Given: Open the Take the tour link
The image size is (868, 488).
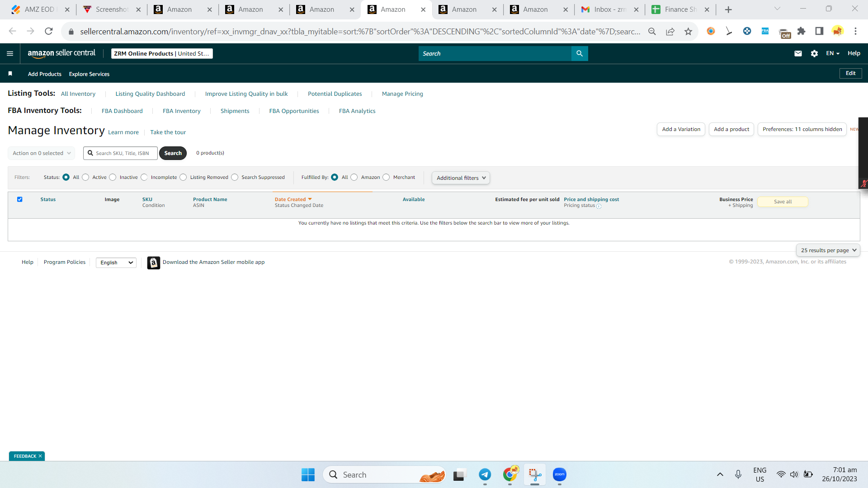Looking at the screenshot, I should click(x=168, y=132).
